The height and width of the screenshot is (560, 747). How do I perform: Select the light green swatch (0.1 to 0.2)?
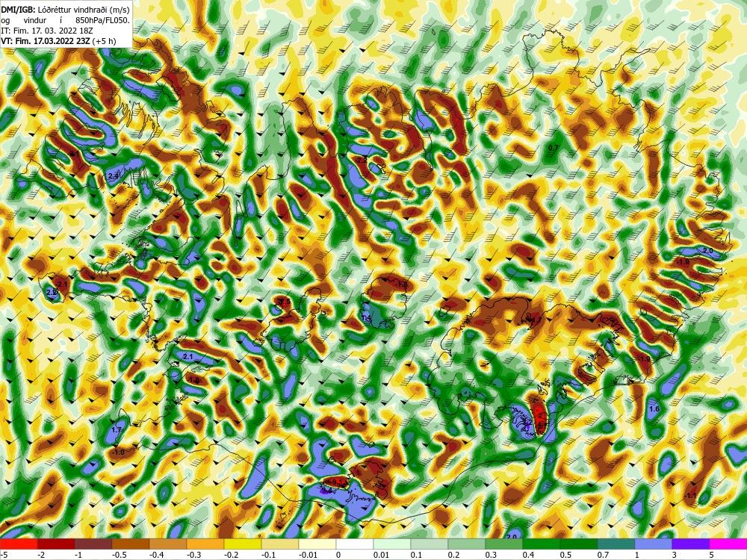pyautogui.click(x=430, y=544)
